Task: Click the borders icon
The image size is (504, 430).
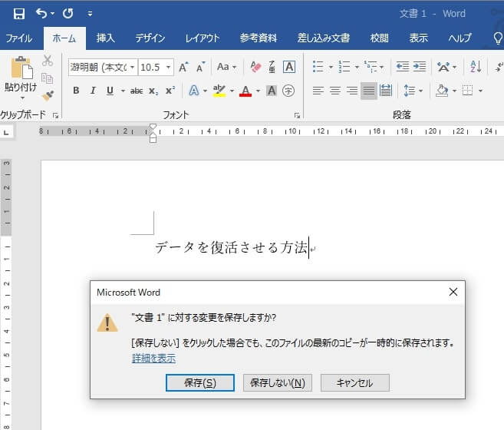Action: tap(467, 91)
